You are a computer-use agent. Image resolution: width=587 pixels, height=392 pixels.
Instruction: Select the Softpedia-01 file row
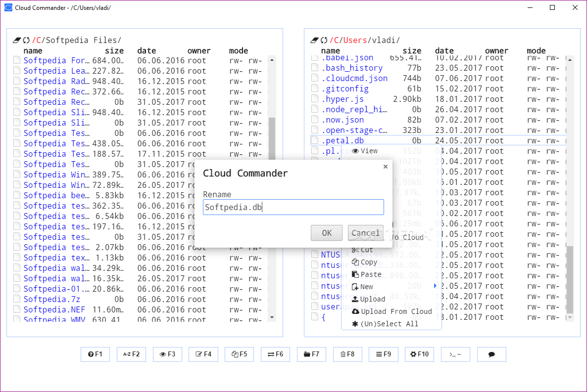(x=141, y=289)
